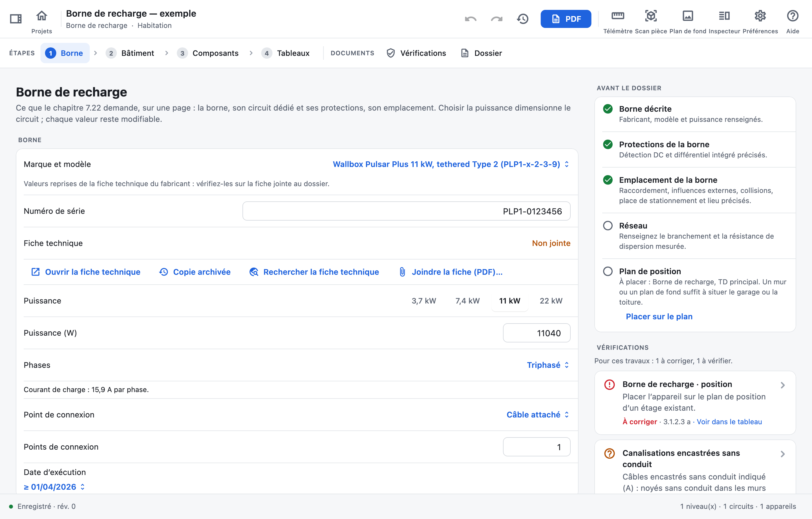Expand Borne de recharge · position chevron
Screen dimensions: 812x519
pyautogui.click(x=783, y=385)
